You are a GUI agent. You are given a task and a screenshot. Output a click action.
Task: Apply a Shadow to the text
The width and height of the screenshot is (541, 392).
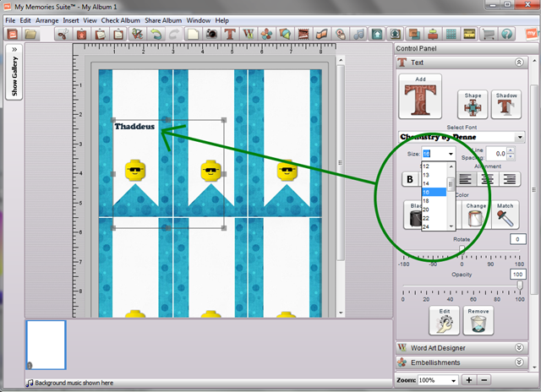click(x=506, y=104)
